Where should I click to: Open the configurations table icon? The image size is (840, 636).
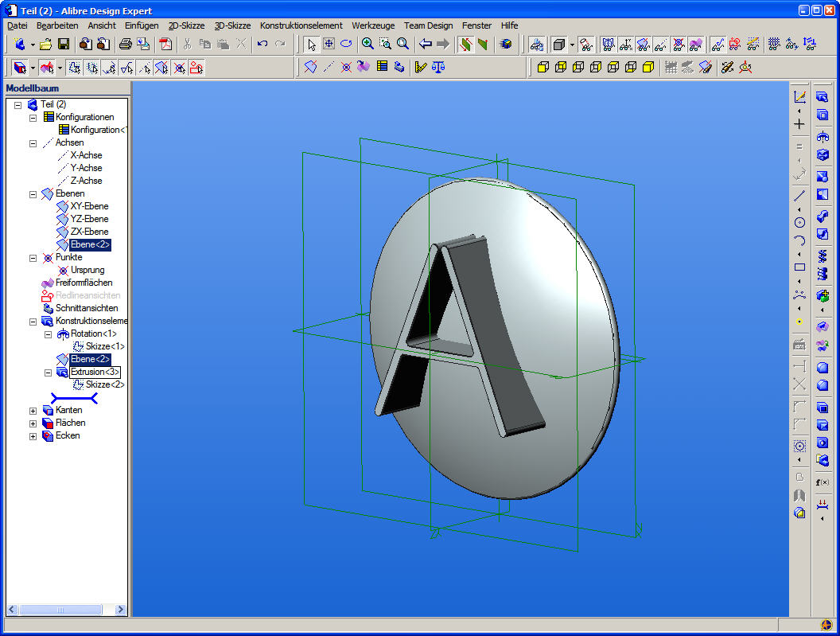coord(382,67)
